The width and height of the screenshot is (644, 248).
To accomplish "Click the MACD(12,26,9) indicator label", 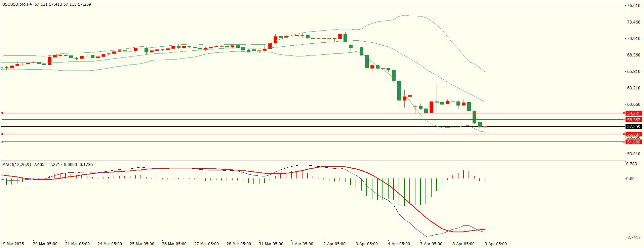I will 16,165.
